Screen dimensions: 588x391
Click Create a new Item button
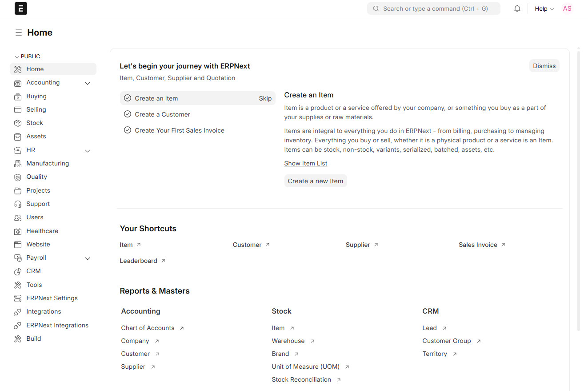pos(316,181)
